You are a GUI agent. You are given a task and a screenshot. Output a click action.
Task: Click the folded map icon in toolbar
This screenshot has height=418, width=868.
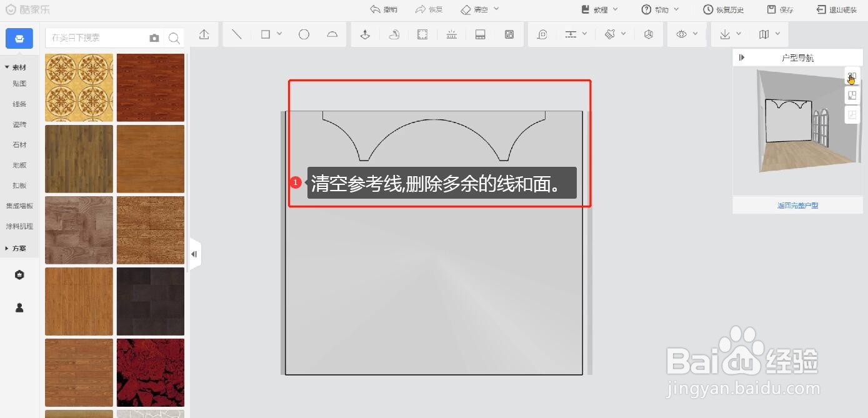tap(764, 34)
